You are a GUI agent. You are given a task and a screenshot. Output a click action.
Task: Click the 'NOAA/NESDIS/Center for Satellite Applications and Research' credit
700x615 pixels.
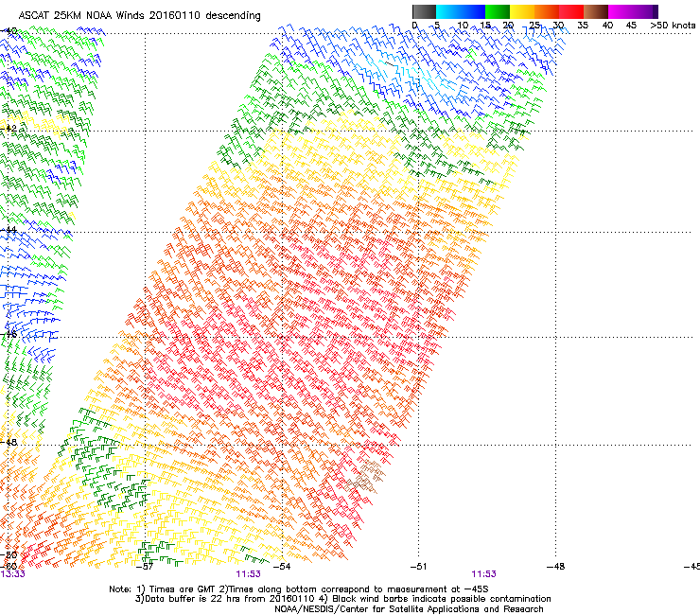[x=409, y=609]
